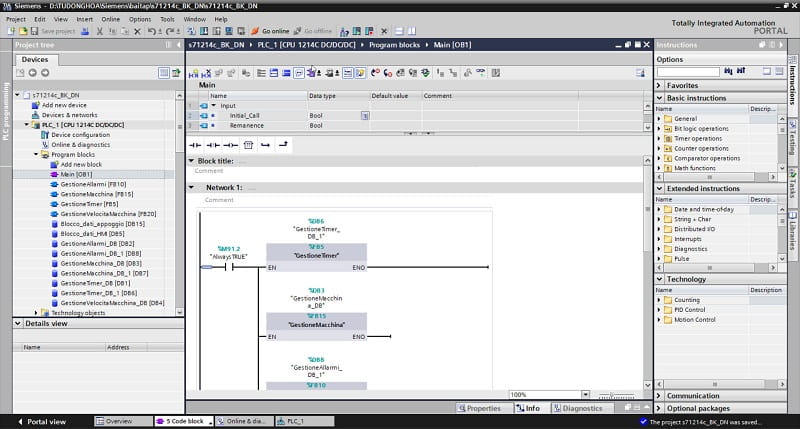Expand the Communication instructions section
This screenshot has width=800, height=429.
(x=692, y=396)
